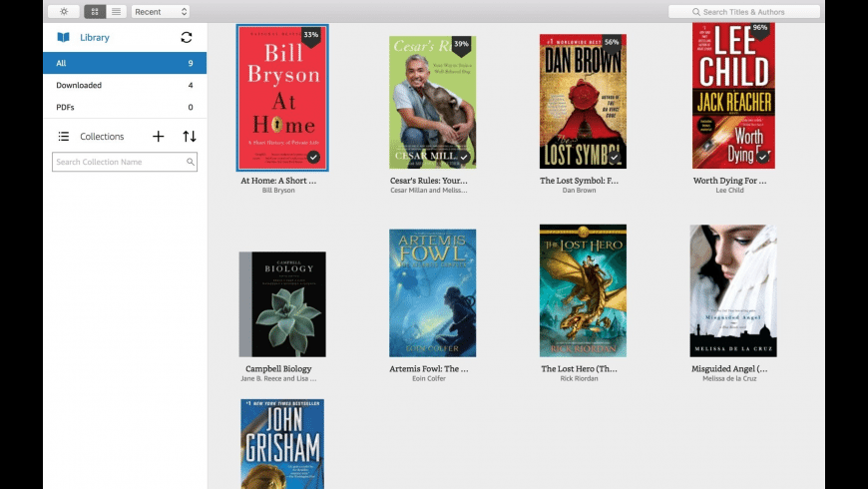Click the title 'Artemis Fowl: The ...'
Screen dimensions: 868x489
click(428, 369)
